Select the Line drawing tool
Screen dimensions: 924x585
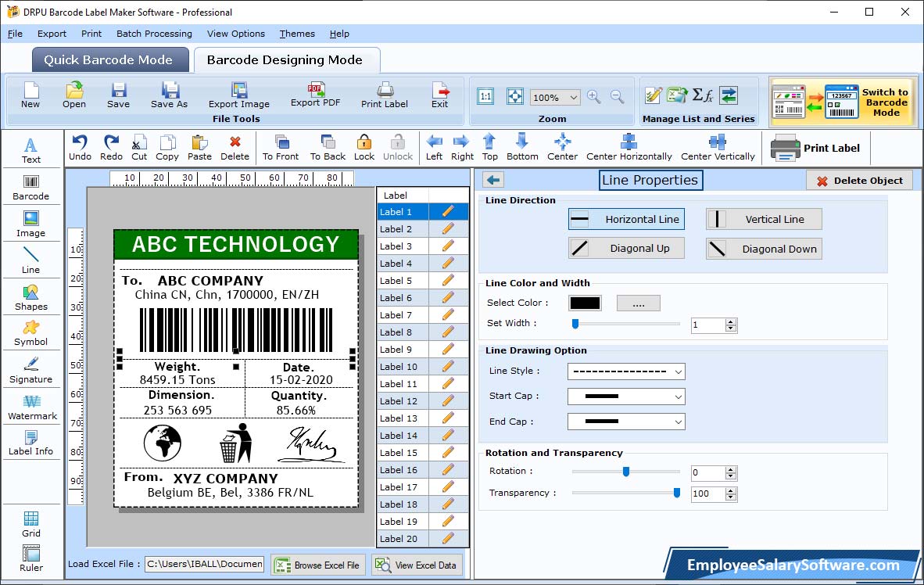coord(31,261)
